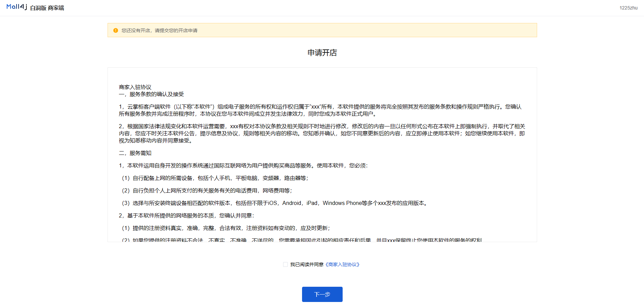Image resolution: width=644 pixels, height=304 pixels.
Task: Click the paragraph starting 2，根据国家法律法规变化
Action: coord(322,134)
